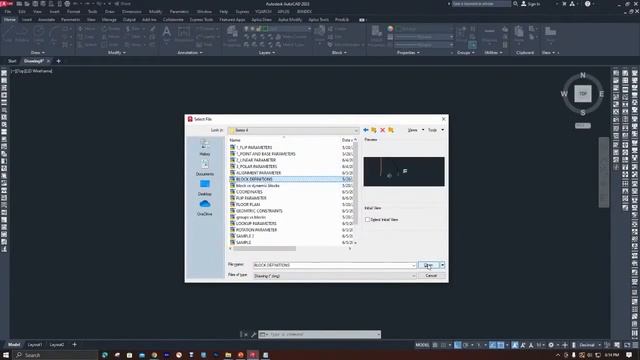Screen dimensions: 640x360
Task: Click the Open button in Select File dialog
Action: coord(429,265)
